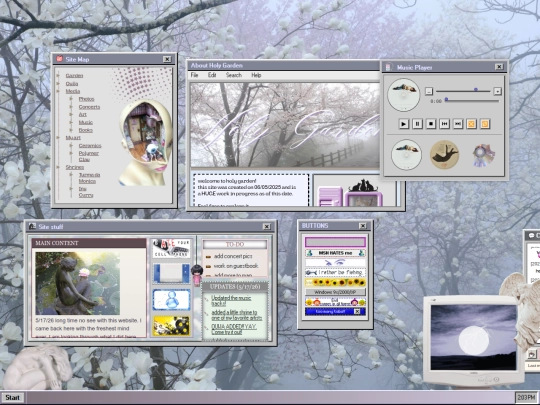540x405 pixels.
Task: Click the 'your cell phone' blinkie in Site stuff
Action: click(171, 249)
